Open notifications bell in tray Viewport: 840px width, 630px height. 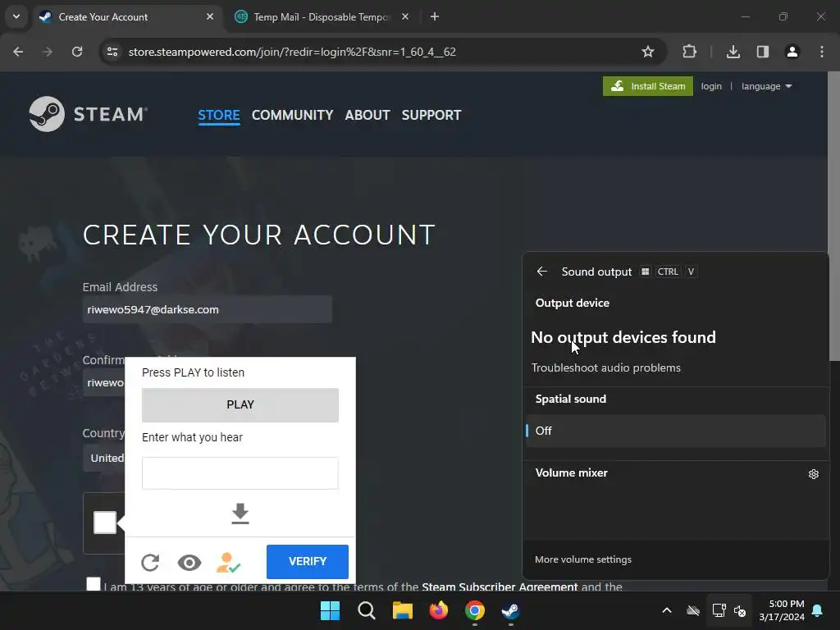click(x=818, y=610)
